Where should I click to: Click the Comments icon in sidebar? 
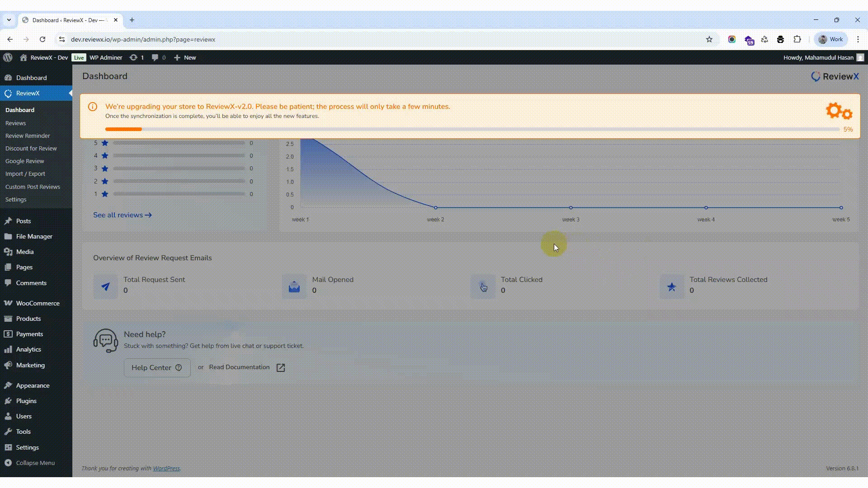tap(8, 283)
